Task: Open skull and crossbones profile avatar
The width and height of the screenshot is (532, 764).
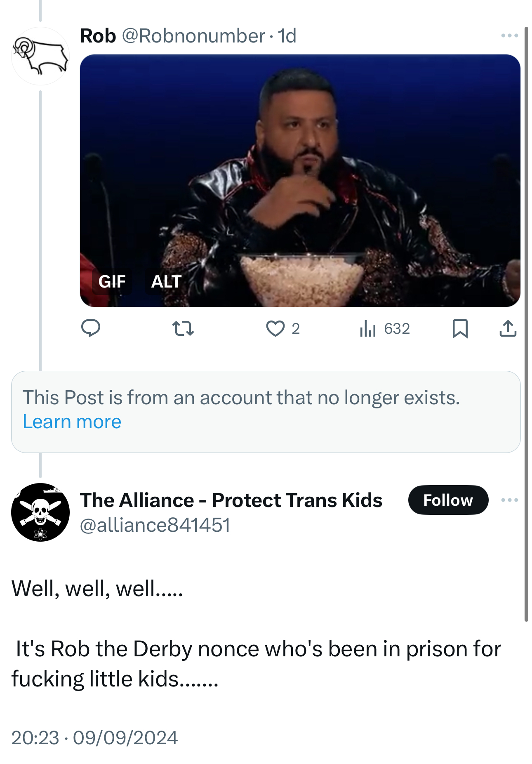Action: coord(40,512)
